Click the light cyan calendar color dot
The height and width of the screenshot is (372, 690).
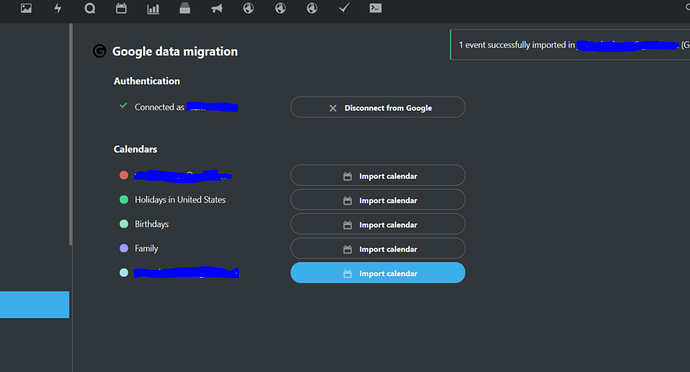tap(124, 273)
